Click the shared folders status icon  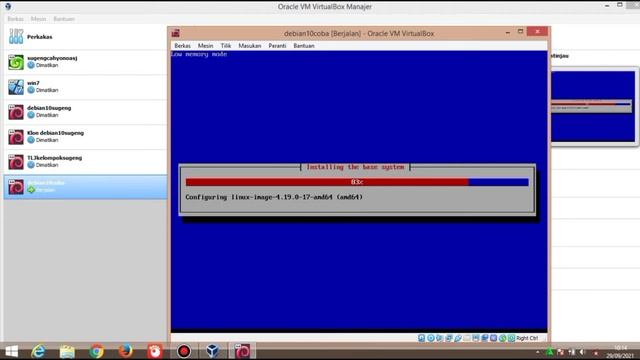pos(467,338)
